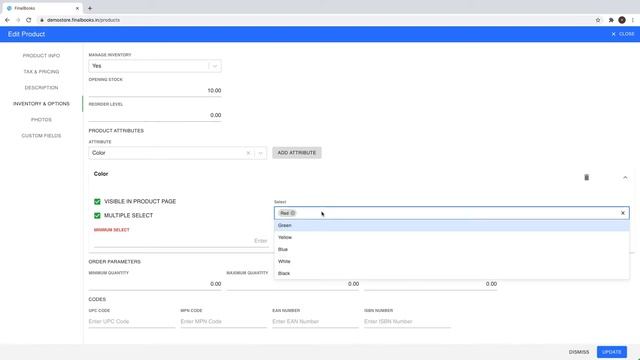The image size is (640, 360).
Task: Focus the Reorder Level field
Action: tap(155, 115)
